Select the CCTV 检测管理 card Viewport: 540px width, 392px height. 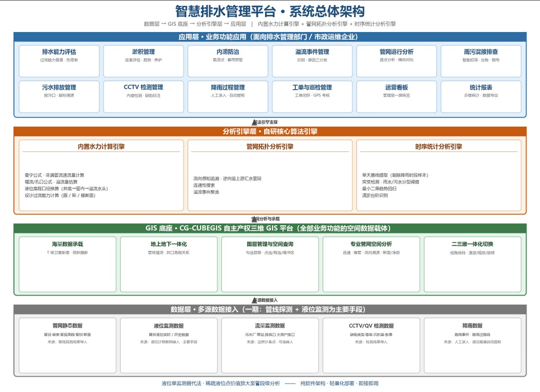143,97
